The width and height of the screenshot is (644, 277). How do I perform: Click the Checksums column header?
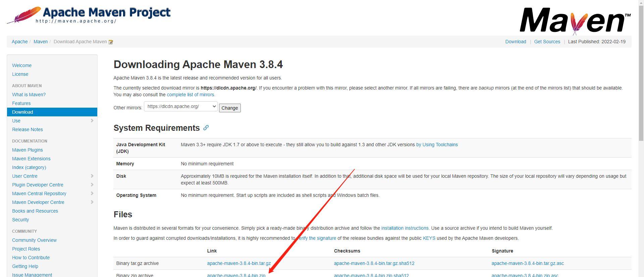pos(347,251)
